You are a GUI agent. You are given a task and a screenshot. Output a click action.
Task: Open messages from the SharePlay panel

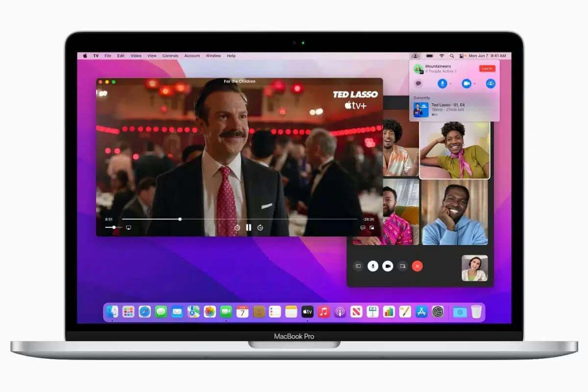click(x=418, y=84)
